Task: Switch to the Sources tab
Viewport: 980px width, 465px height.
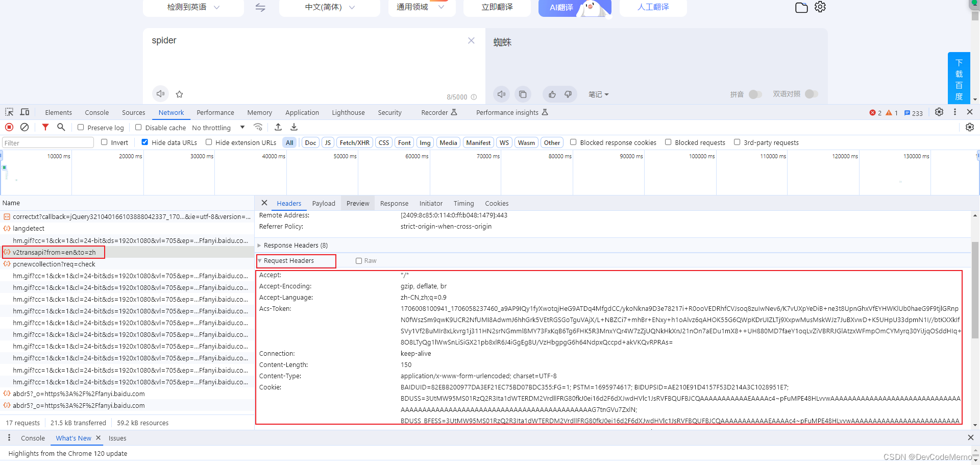Action: 134,113
